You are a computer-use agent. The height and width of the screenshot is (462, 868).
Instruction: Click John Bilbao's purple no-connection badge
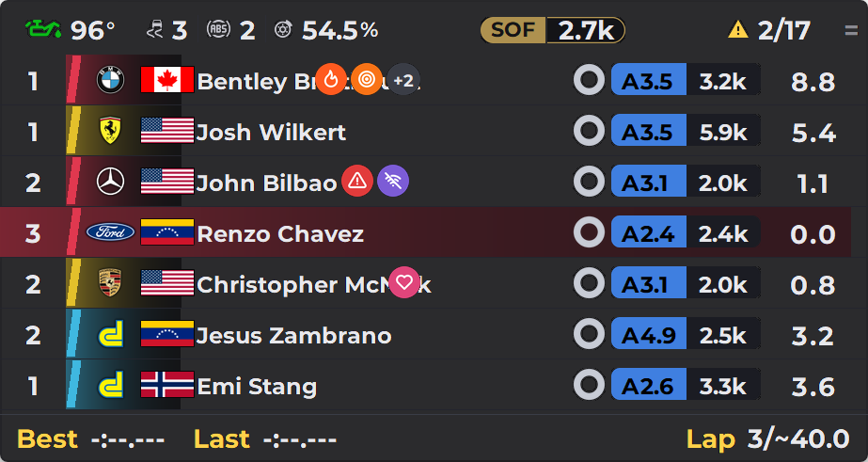pos(393,181)
